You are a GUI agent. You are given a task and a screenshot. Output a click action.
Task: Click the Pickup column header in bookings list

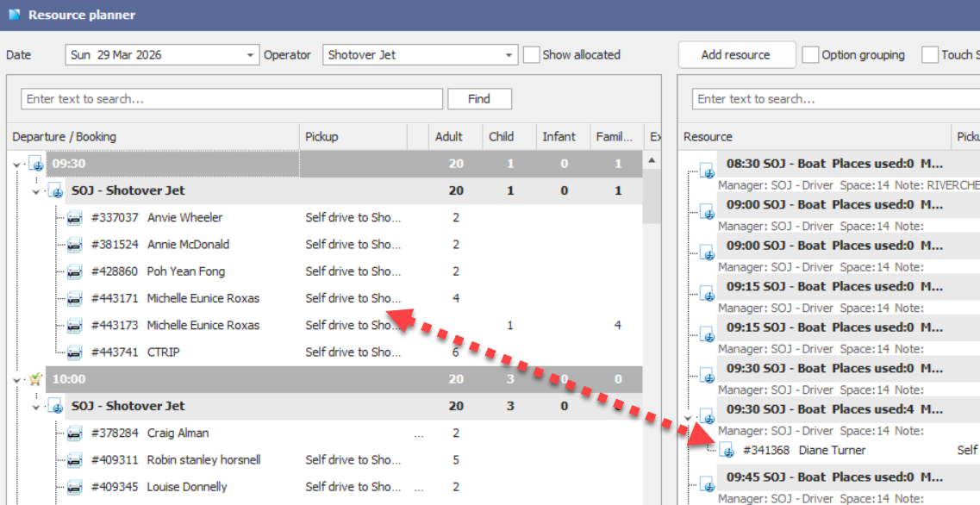click(353, 137)
